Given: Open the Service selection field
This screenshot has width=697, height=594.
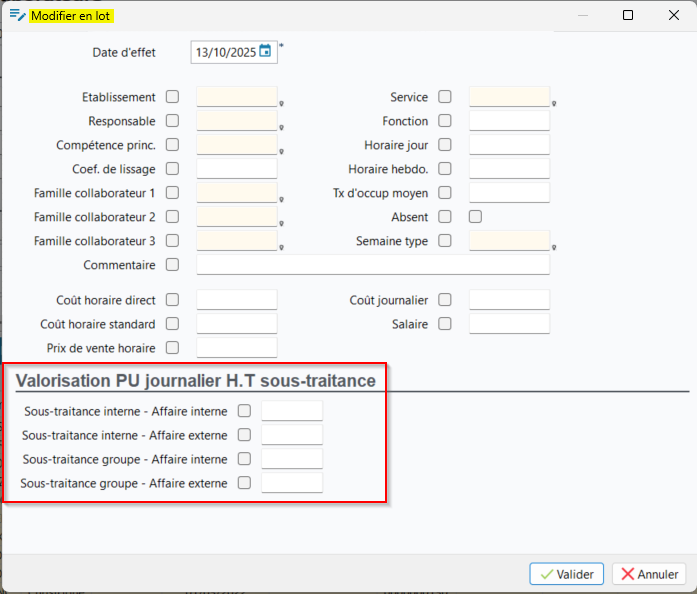Looking at the screenshot, I should click(x=509, y=97).
